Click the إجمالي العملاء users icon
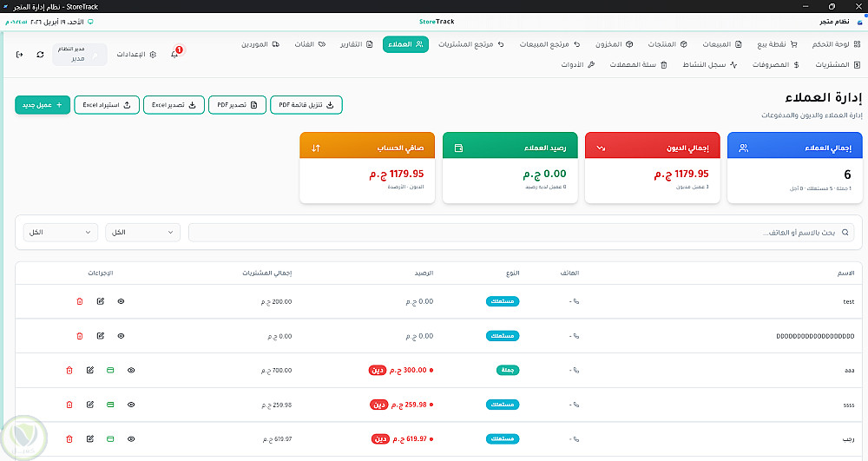This screenshot has height=461, width=868. (744, 148)
